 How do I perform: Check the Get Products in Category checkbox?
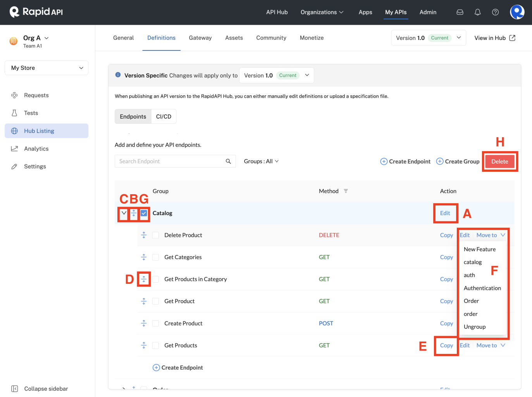[155, 279]
